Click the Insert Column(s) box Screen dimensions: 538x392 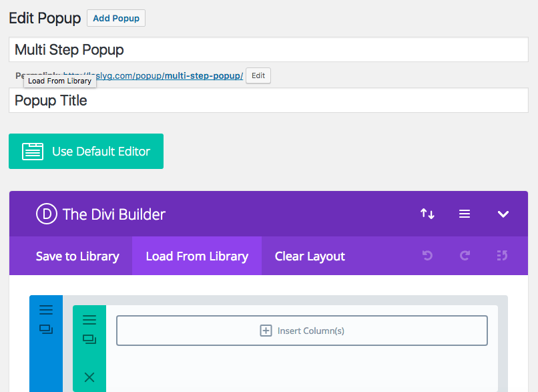[x=302, y=331]
